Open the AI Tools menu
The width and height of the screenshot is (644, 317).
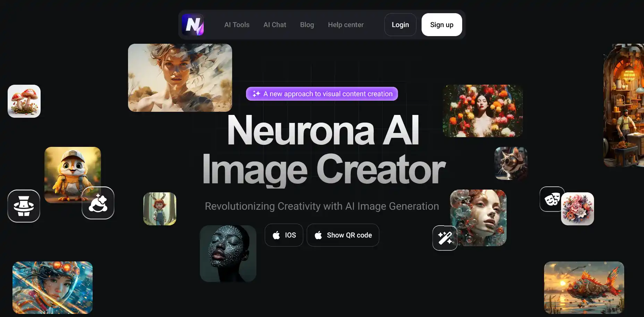click(237, 25)
